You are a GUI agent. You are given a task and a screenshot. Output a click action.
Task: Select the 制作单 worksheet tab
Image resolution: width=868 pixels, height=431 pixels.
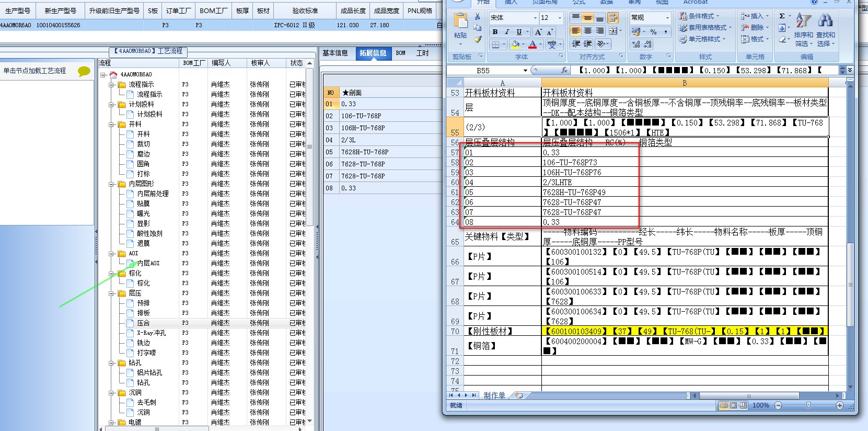click(494, 395)
